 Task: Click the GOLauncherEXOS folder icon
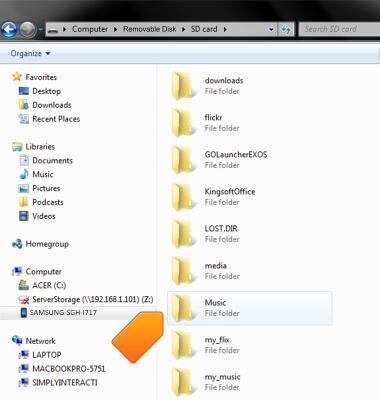(x=183, y=160)
